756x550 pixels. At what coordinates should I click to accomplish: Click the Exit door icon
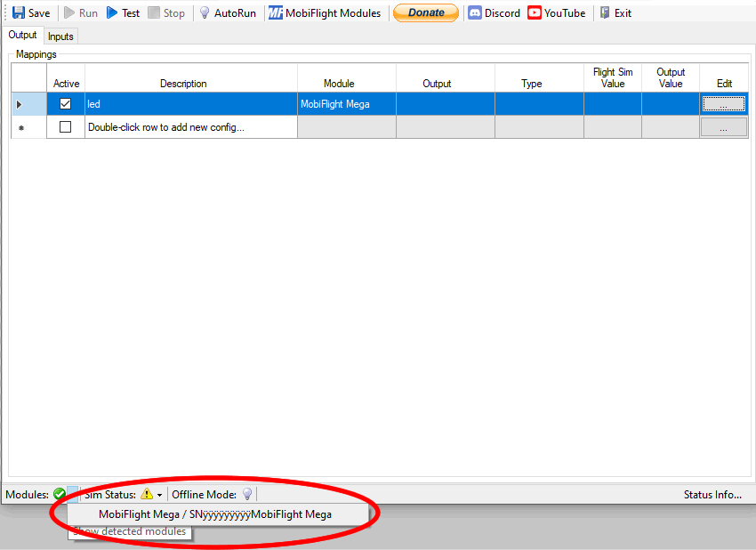605,12
